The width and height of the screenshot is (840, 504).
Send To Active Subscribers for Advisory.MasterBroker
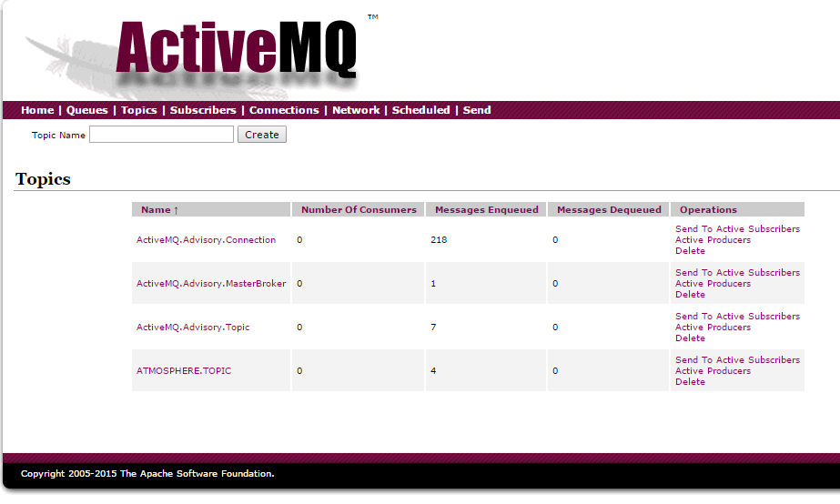pos(737,272)
